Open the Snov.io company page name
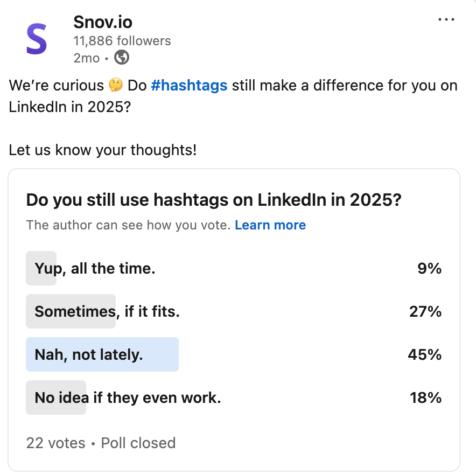Screen dimensions: 476x474 tap(103, 23)
